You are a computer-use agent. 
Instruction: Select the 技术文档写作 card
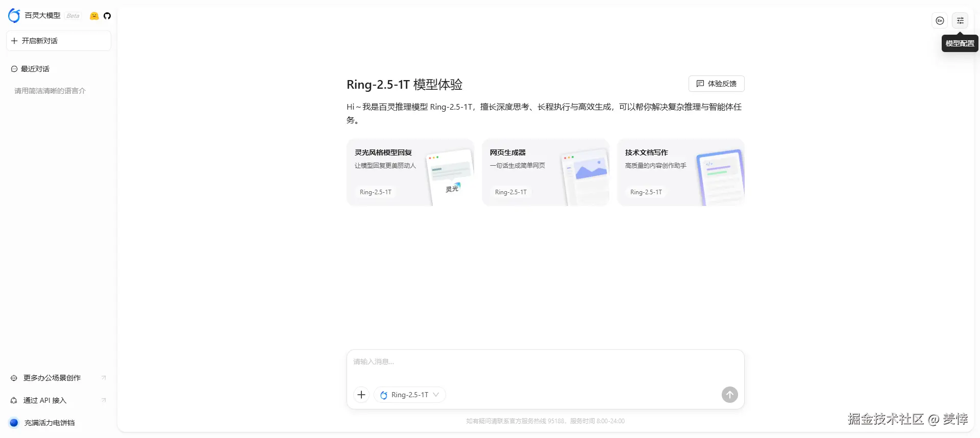click(x=681, y=172)
